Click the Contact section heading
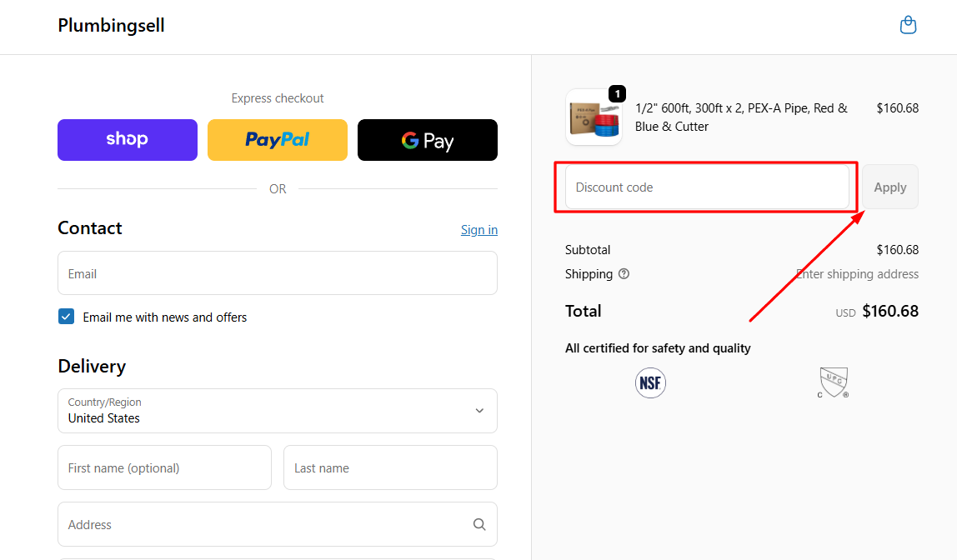The width and height of the screenshot is (957, 560). [90, 228]
